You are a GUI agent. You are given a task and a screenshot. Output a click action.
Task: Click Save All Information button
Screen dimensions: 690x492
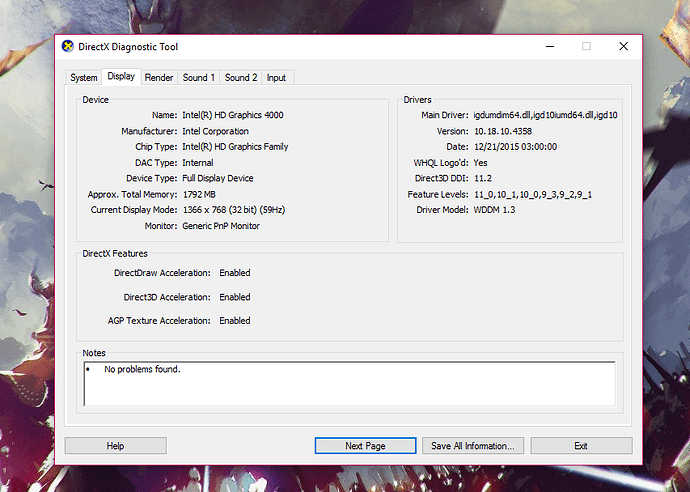tap(473, 446)
